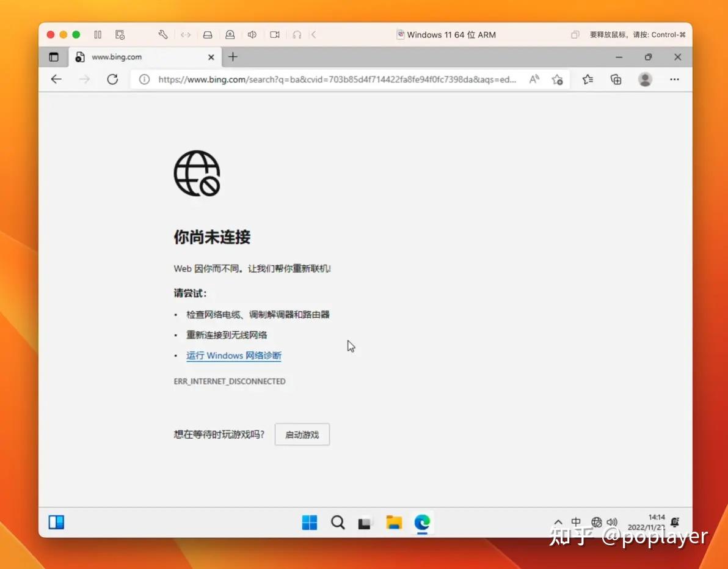Click the network adapter arrows icon
Viewport: 728px width, 569px height.
pyautogui.click(x=185, y=34)
